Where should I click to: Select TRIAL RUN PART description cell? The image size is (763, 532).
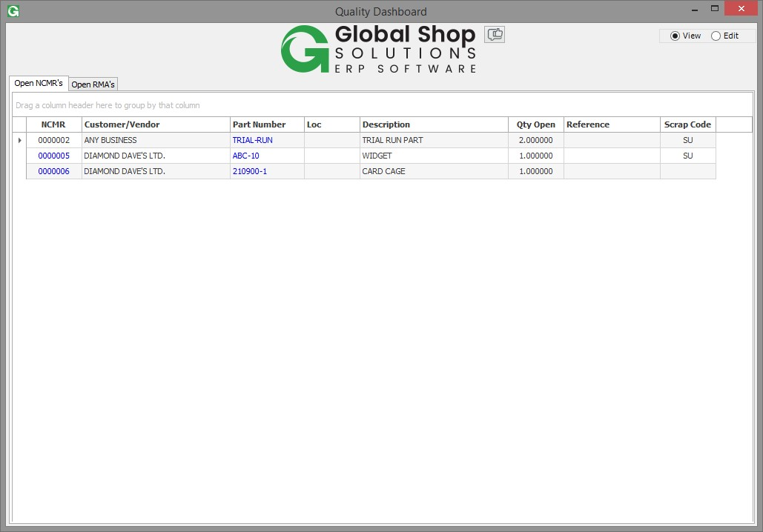tap(434, 140)
